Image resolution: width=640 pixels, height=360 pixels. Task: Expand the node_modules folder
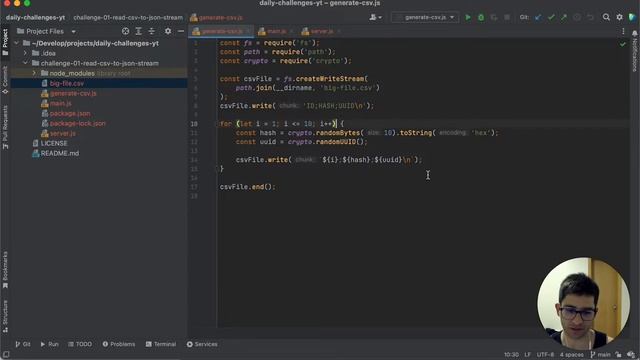(34, 73)
